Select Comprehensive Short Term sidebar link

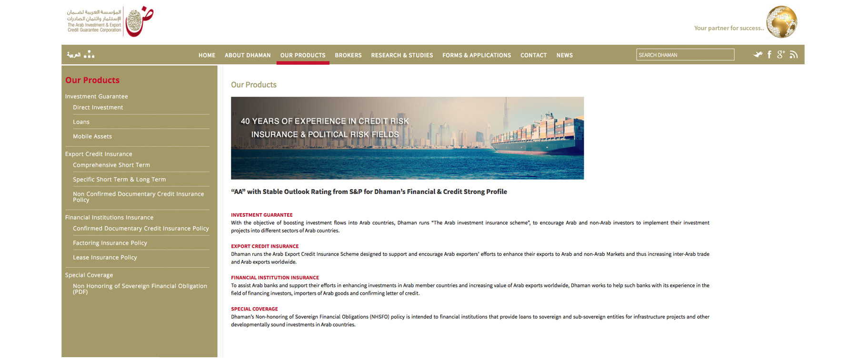pos(111,165)
